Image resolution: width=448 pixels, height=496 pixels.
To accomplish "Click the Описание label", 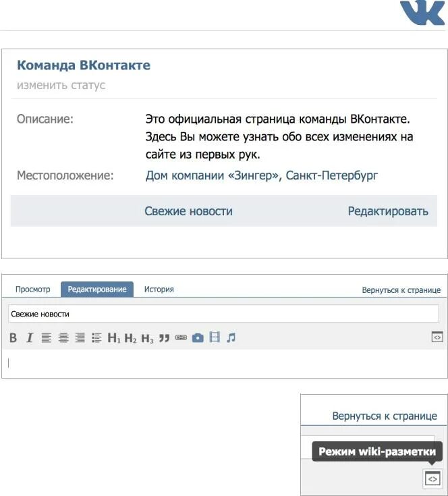I will click(x=45, y=119).
